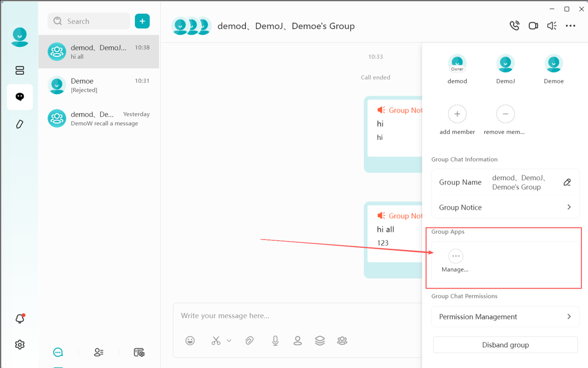Open the Demoe conversation
This screenshot has height=368, width=588.
[99, 85]
